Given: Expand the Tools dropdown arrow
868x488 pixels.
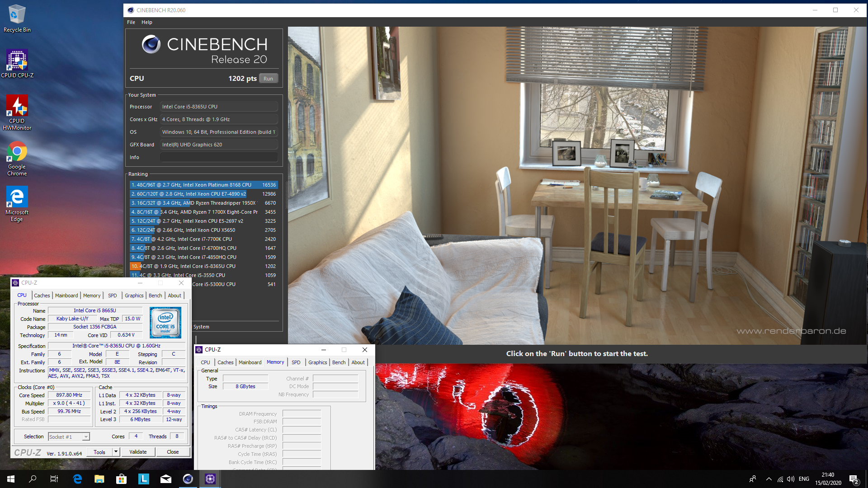Looking at the screenshot, I should 116,452.
